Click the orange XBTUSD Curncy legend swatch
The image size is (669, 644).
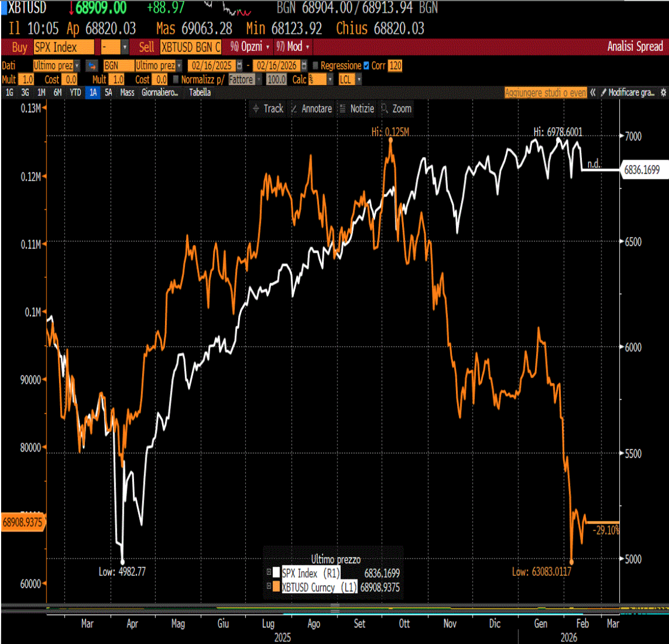277,587
